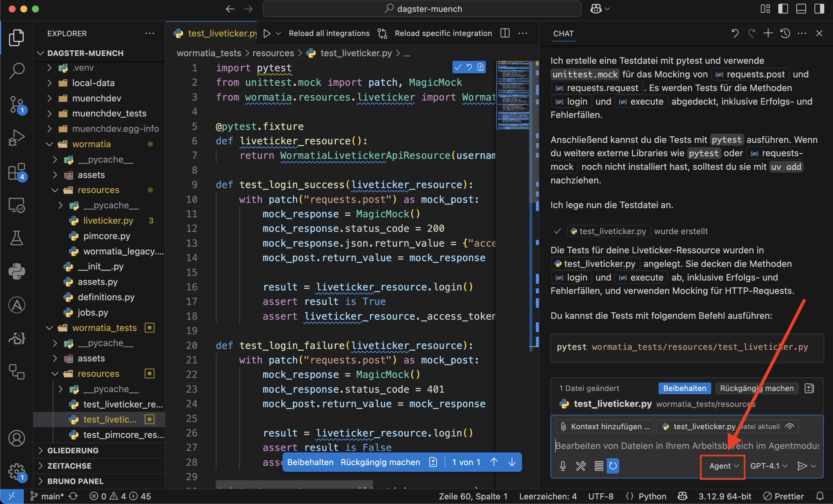Screen dimensions: 833x504
Task: Collapse the wormatia folder
Action: [50, 144]
